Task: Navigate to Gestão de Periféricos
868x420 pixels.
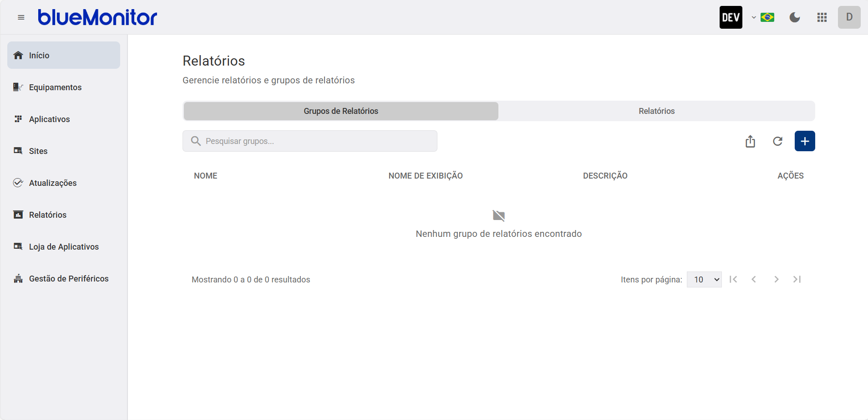Action: (x=68, y=278)
